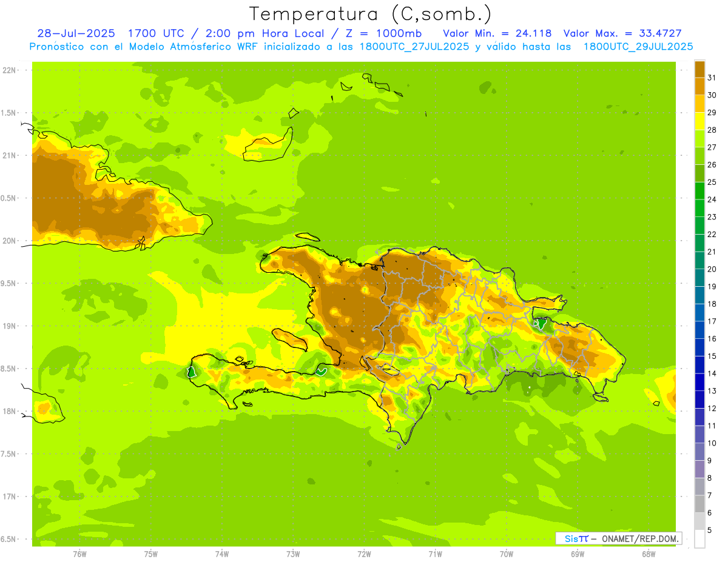Click the 19N latitude axis label
This screenshot has height=562, width=728.
point(9,326)
